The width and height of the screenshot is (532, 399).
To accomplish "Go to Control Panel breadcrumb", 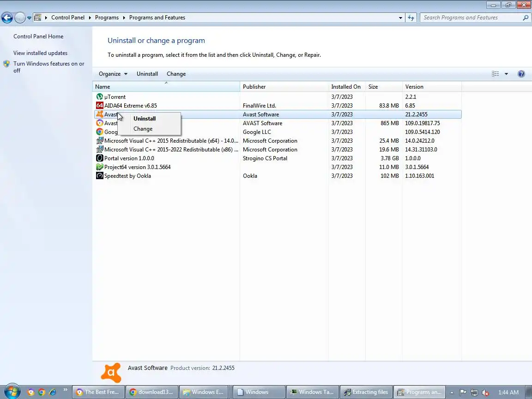I will coord(68,18).
